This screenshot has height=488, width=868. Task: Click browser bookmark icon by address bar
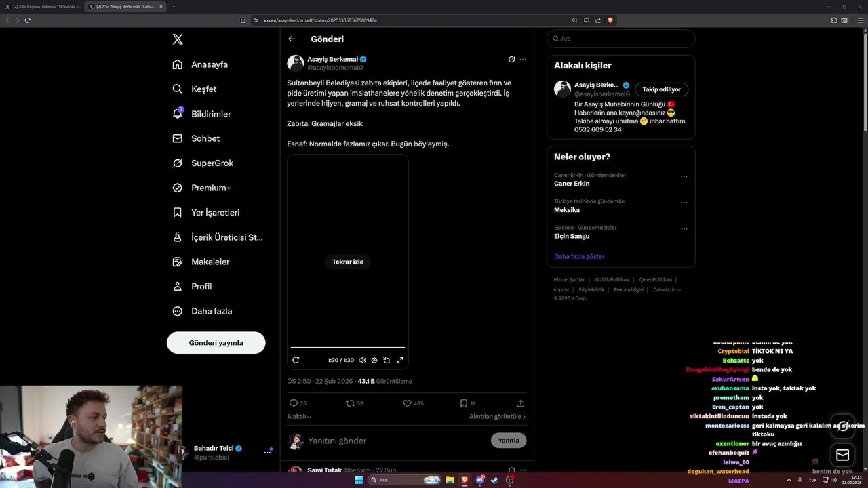(x=243, y=20)
